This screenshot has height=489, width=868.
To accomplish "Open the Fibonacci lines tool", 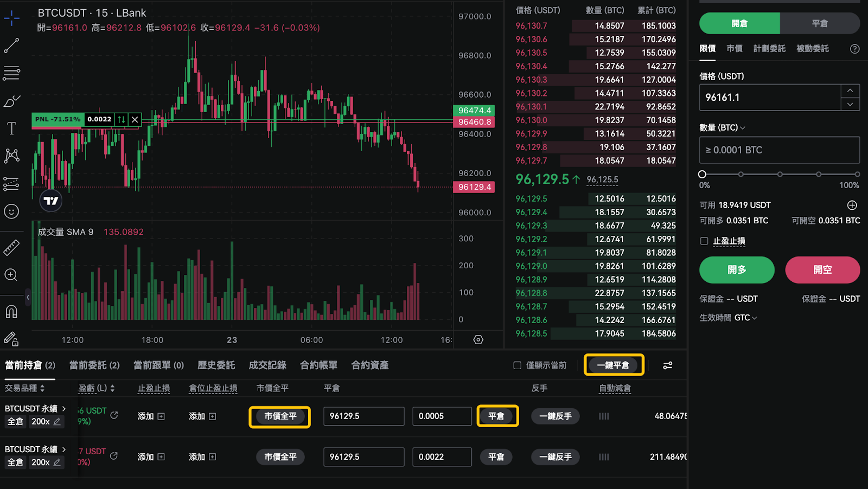I will (x=11, y=73).
